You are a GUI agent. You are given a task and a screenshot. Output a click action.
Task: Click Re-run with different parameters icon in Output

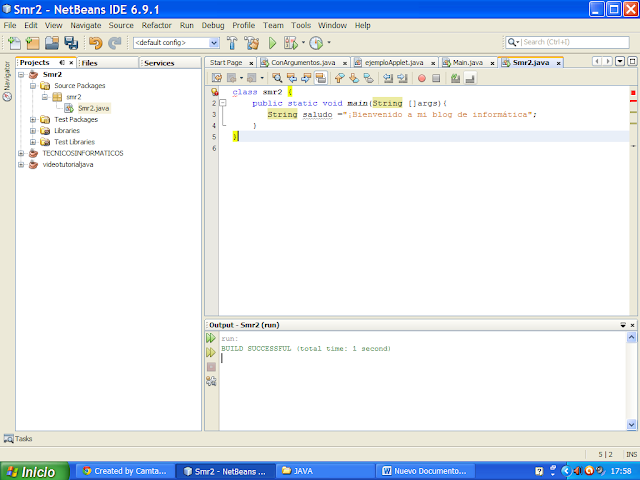point(211,352)
